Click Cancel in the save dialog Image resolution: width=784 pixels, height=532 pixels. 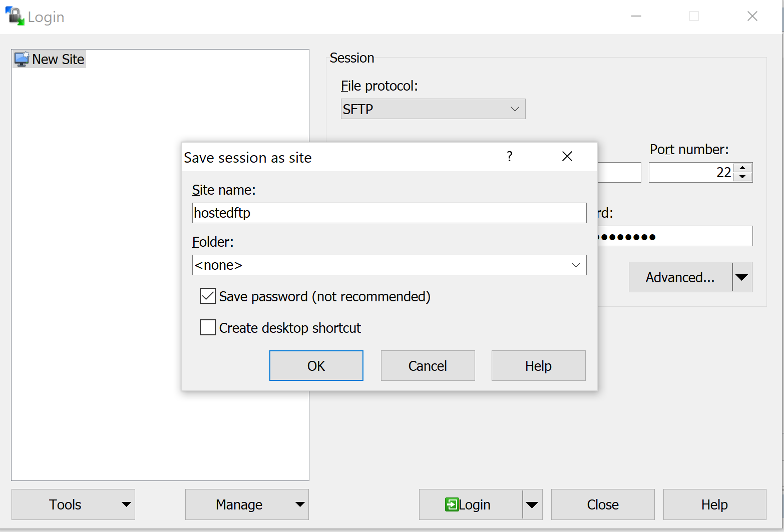(x=428, y=366)
